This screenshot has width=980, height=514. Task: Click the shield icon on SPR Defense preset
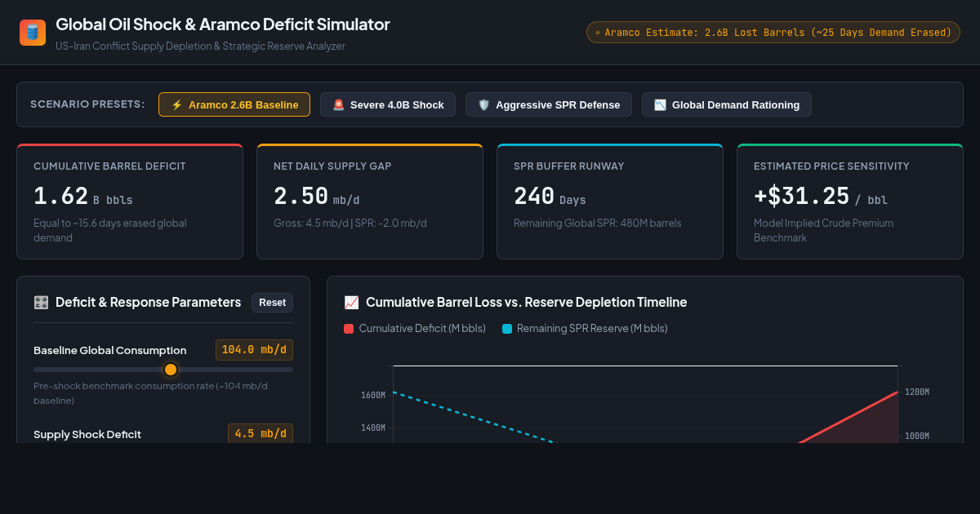pyautogui.click(x=484, y=105)
